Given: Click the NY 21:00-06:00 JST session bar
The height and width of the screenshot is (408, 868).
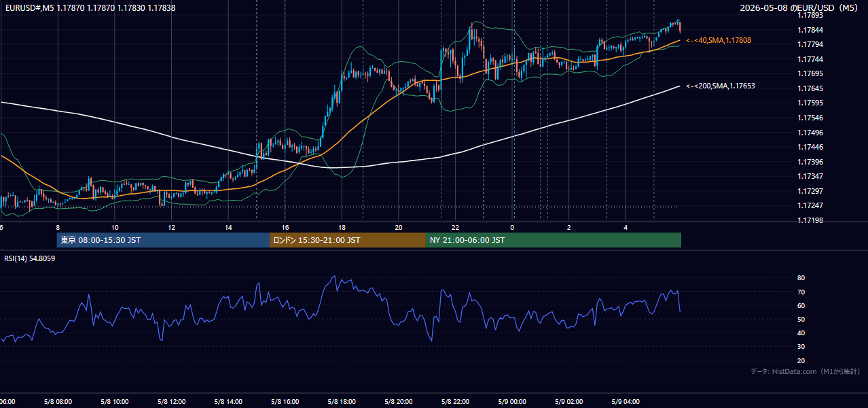Looking at the screenshot, I should (x=554, y=240).
